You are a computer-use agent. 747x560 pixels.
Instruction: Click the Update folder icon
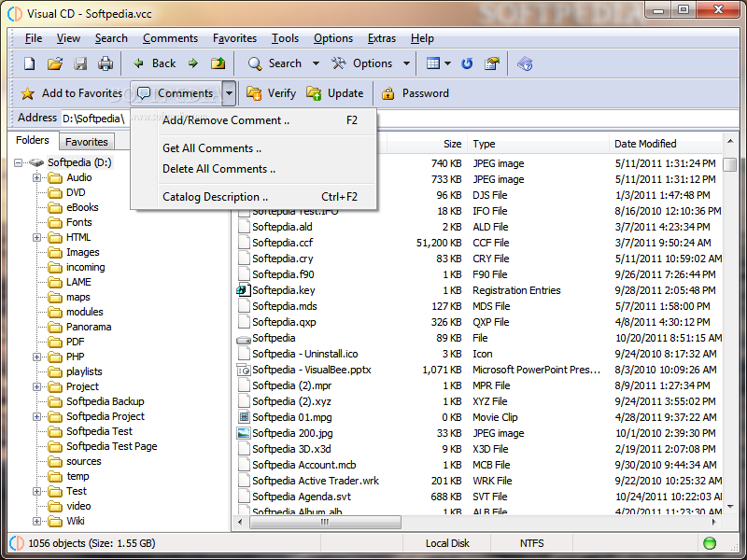314,93
